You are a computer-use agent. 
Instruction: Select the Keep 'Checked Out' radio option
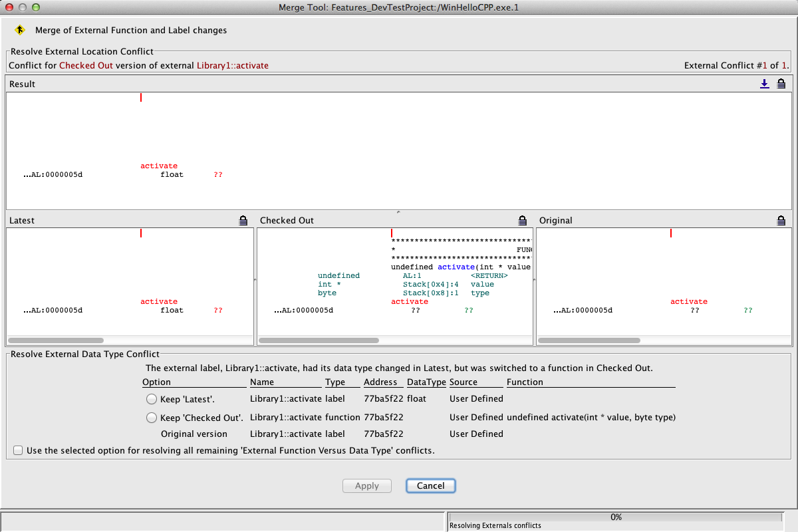click(x=151, y=418)
